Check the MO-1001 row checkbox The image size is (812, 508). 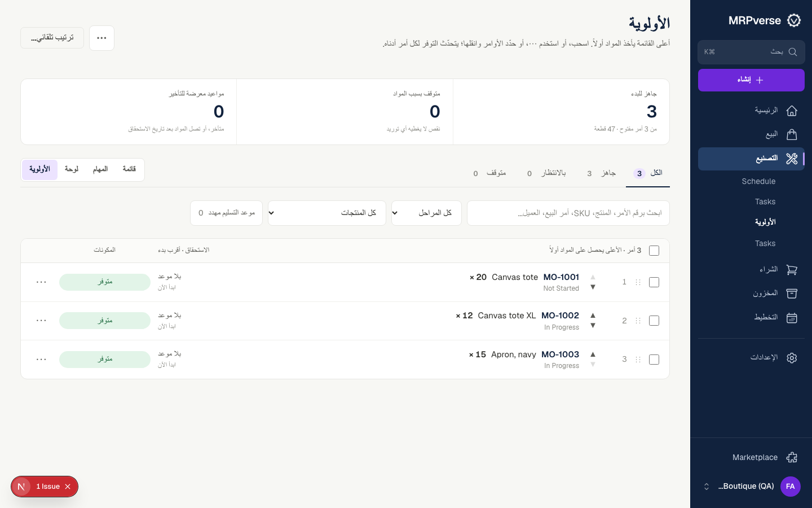[654, 282]
